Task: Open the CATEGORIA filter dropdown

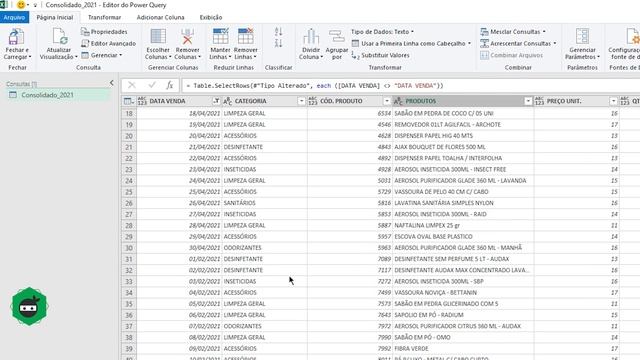Action: coord(302,101)
